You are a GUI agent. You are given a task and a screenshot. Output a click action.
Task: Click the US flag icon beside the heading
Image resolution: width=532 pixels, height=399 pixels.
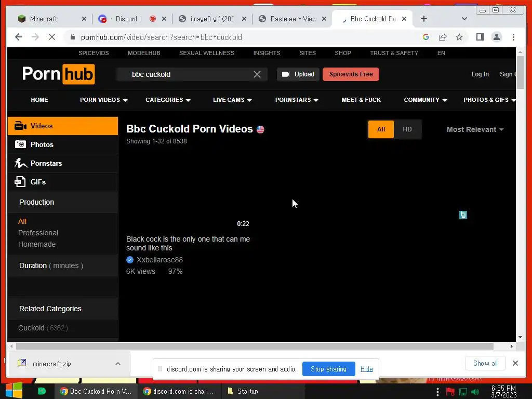tap(260, 129)
